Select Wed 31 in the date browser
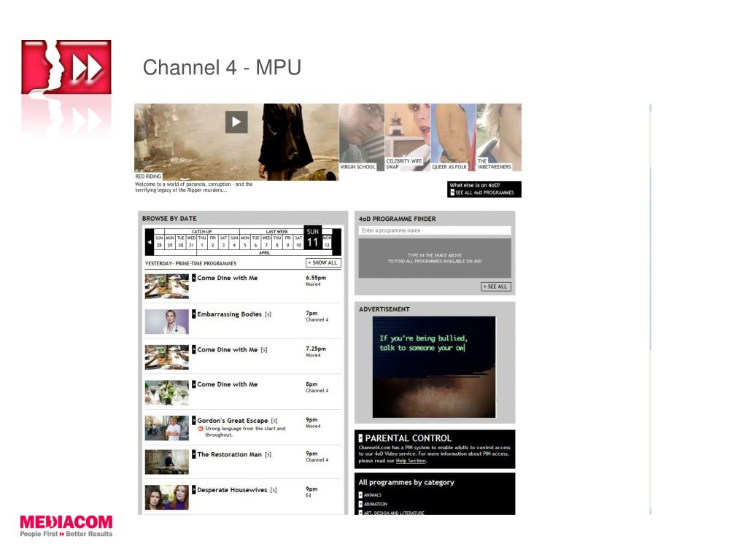The width and height of the screenshot is (747, 560). pos(191,241)
